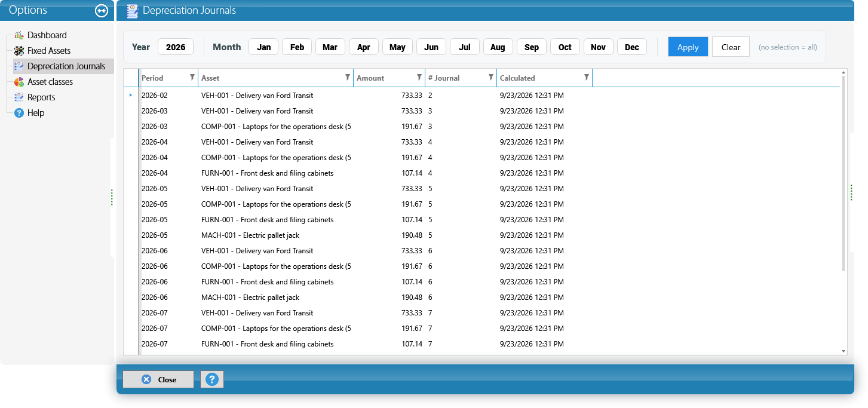Toggle the May month filter

(x=397, y=47)
